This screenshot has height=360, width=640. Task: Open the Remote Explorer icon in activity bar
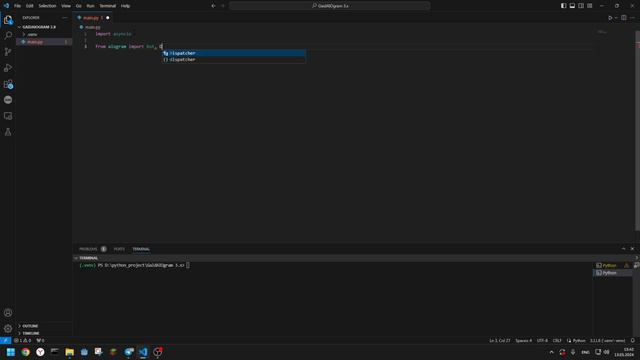click(8, 116)
